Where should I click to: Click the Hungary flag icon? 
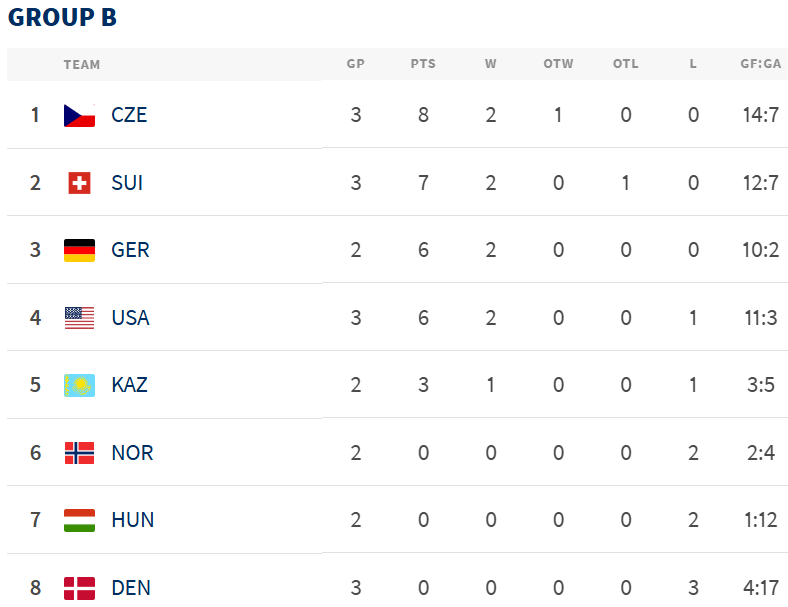pyautogui.click(x=79, y=520)
